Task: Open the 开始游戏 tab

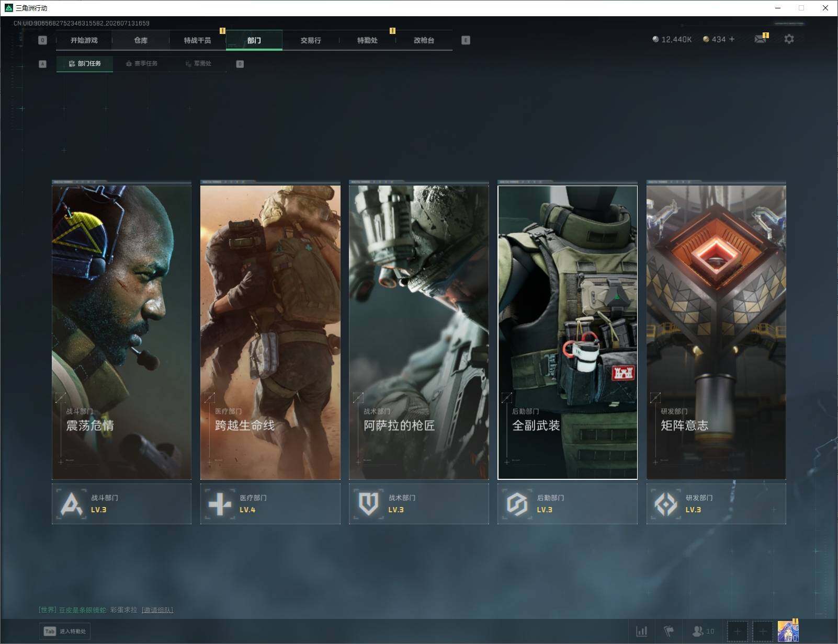Action: [84, 40]
